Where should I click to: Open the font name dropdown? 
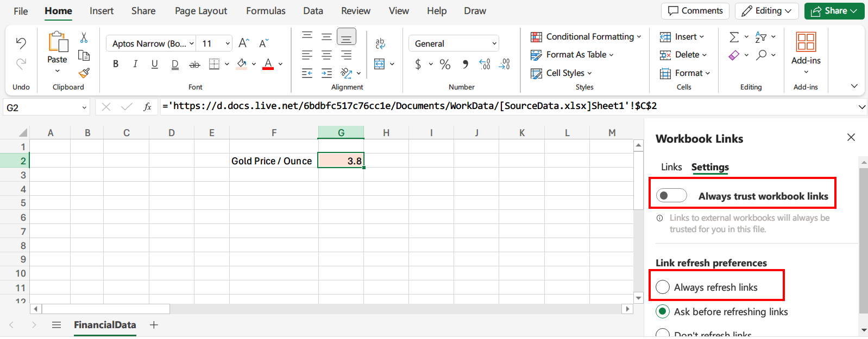pos(192,43)
